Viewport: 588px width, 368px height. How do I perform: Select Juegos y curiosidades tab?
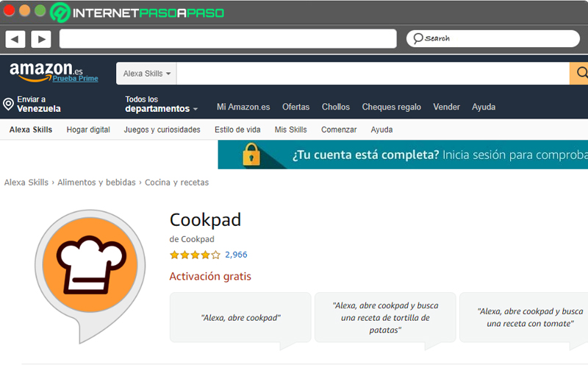[x=162, y=130]
